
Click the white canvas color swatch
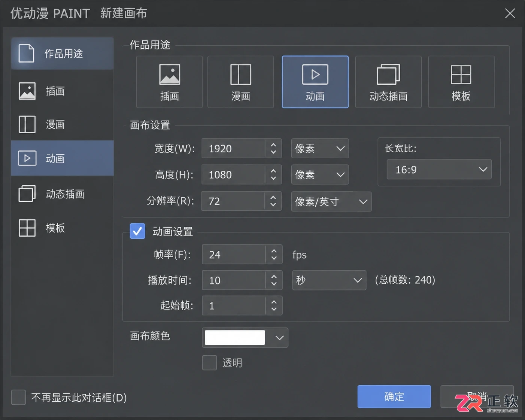[235, 338]
